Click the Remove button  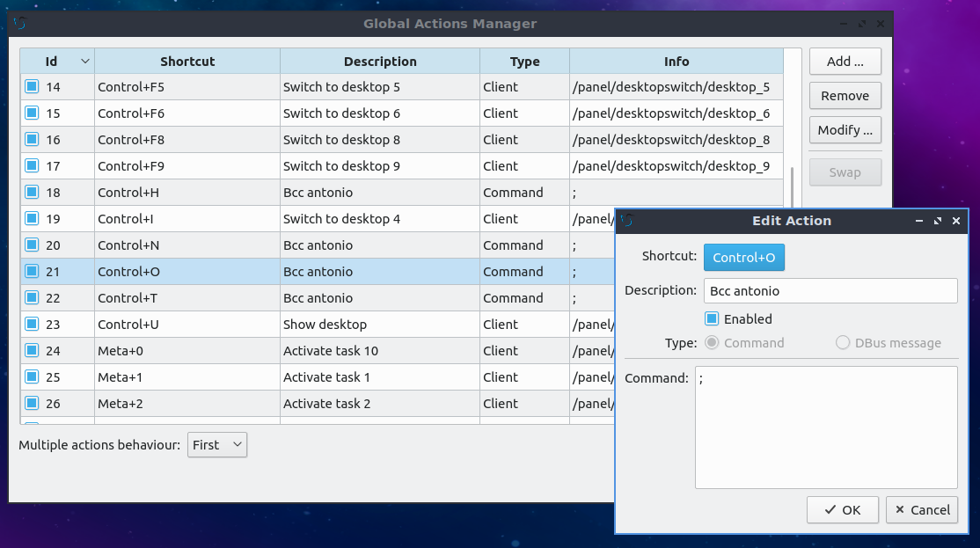[x=845, y=96]
